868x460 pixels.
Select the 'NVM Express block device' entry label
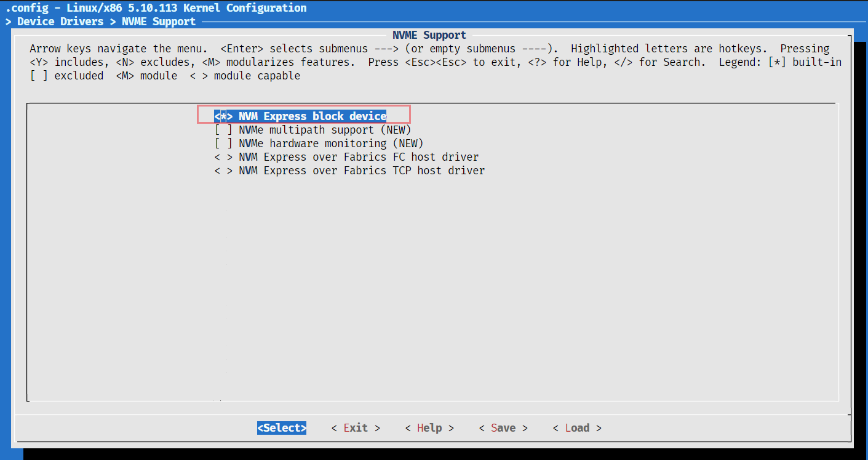pos(313,116)
